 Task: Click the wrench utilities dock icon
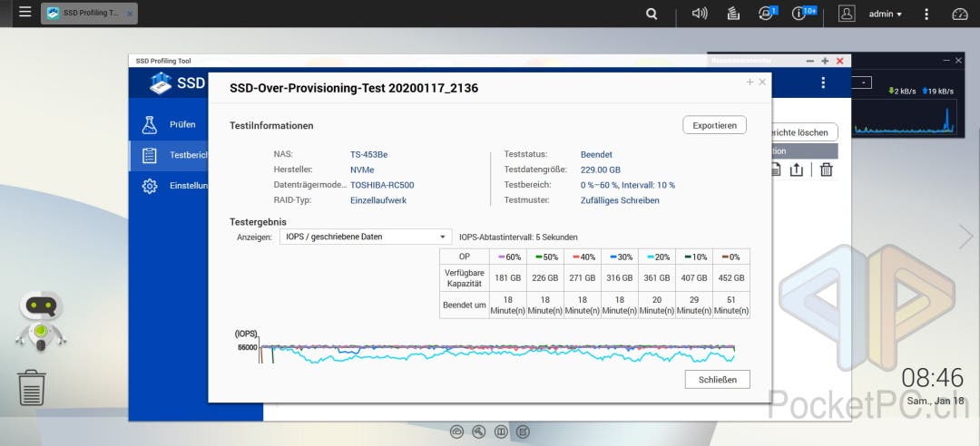pyautogui.click(x=479, y=431)
